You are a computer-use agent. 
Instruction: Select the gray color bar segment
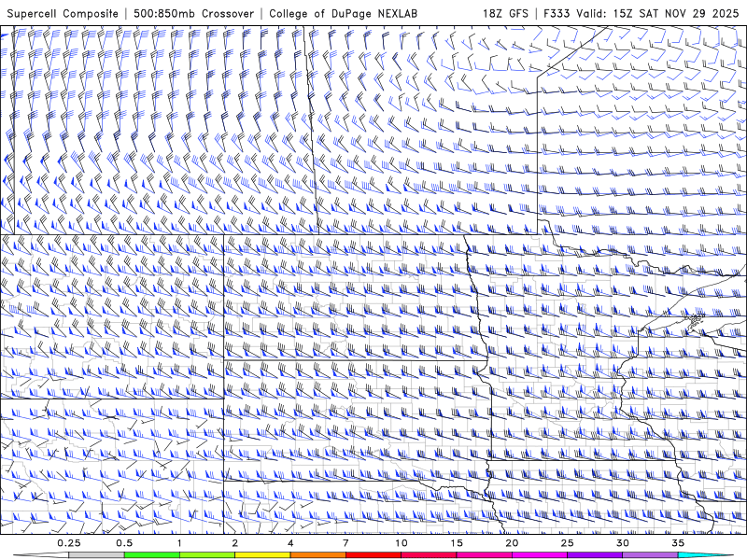point(97,555)
